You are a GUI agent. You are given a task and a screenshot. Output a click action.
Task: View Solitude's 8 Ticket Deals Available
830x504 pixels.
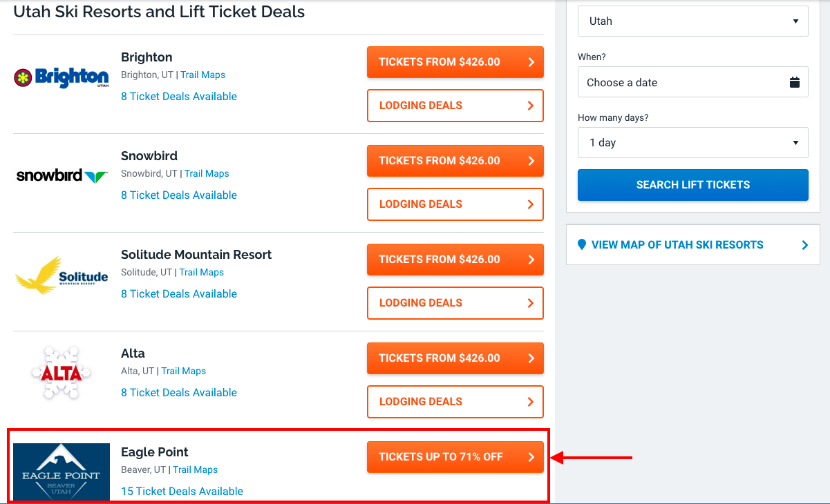coord(179,294)
